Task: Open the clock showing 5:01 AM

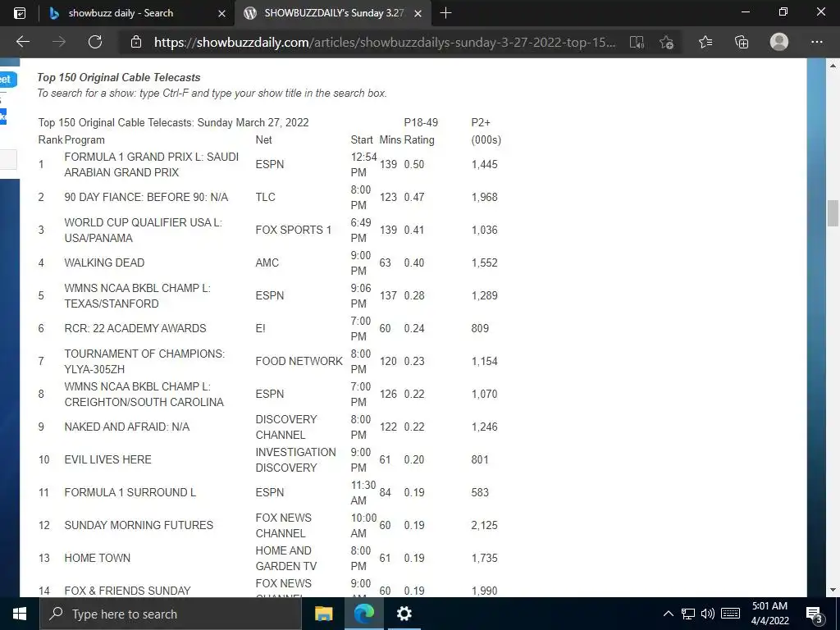Action: coord(769,614)
